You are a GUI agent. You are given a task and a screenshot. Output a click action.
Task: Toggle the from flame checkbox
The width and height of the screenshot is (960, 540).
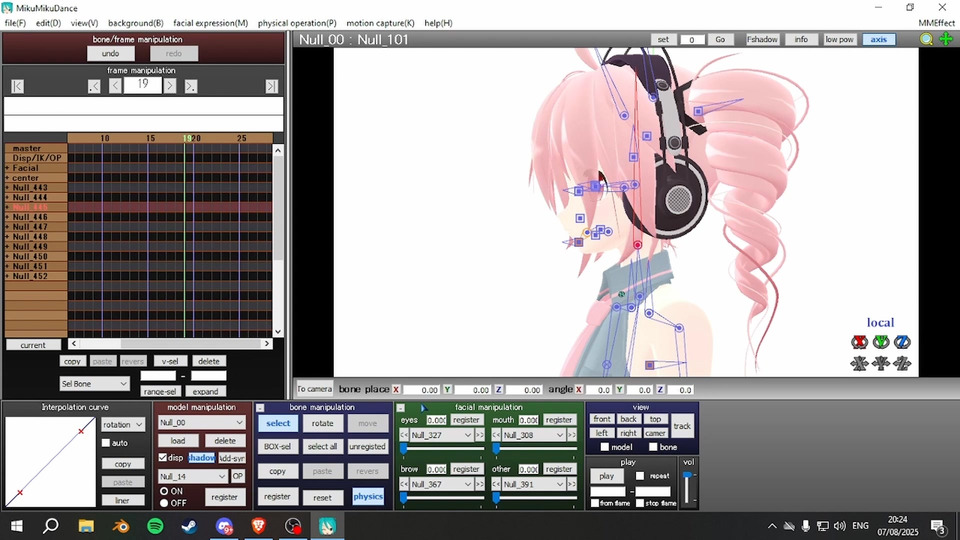(x=594, y=503)
